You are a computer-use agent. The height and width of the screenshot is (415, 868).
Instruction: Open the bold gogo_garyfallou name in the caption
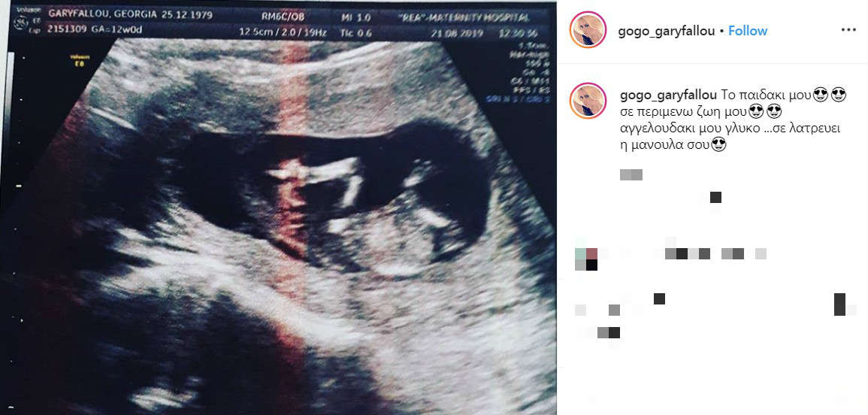pos(668,95)
